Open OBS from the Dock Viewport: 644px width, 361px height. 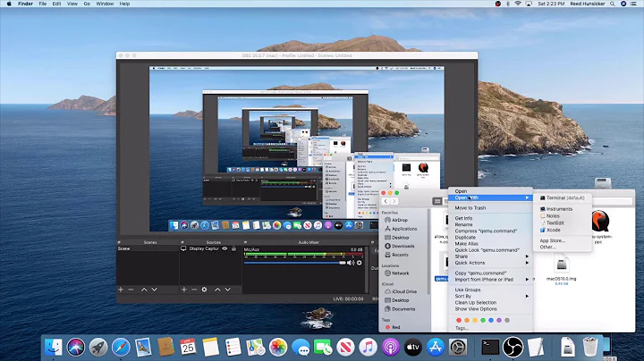(513, 347)
